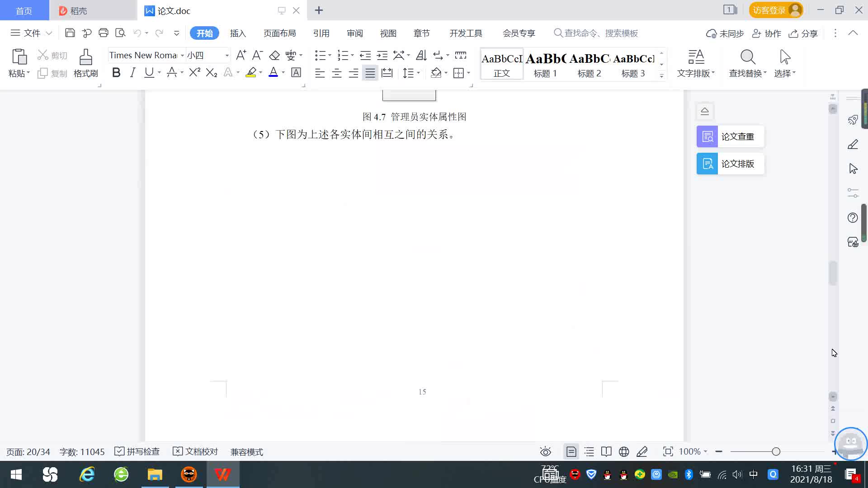This screenshot has height=488, width=868.
Task: Click the center align paragraph icon
Action: [x=337, y=73]
